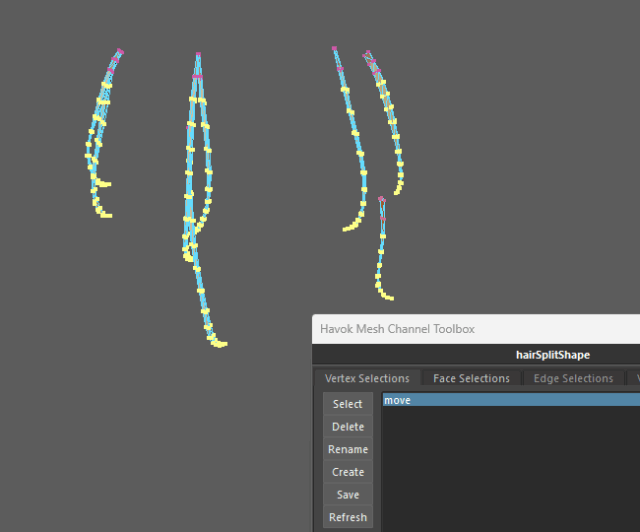Click the pink top vertex of the longest strand
This screenshot has height=532, width=640.
198,54
